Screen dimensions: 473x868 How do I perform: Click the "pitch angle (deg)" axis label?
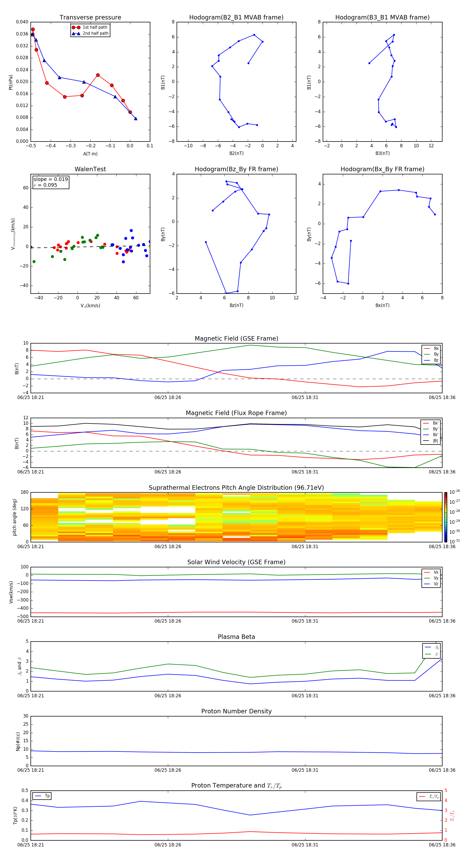(14, 517)
